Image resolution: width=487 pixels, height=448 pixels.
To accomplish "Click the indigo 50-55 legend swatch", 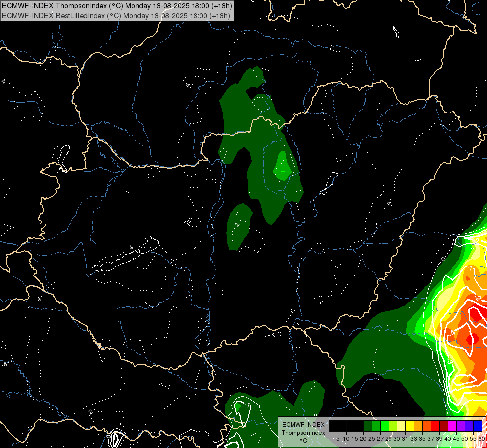I will coord(469,426).
